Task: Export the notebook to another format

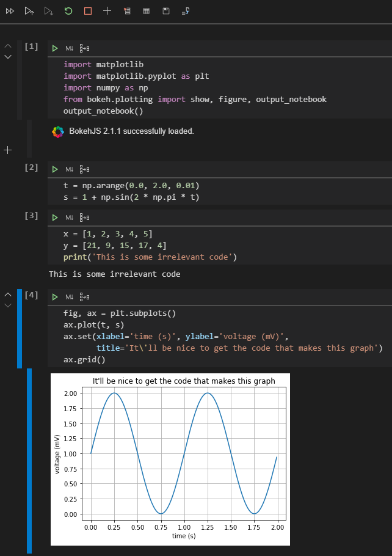Action: coord(186,11)
